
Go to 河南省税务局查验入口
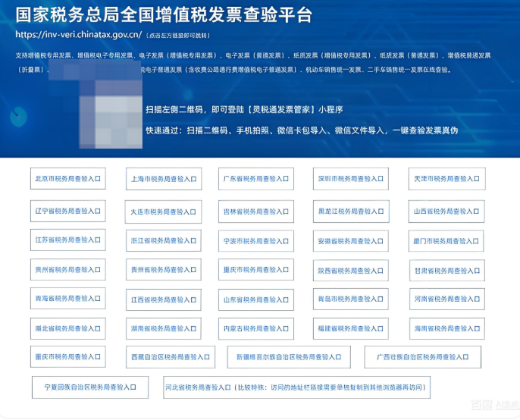coord(447,299)
